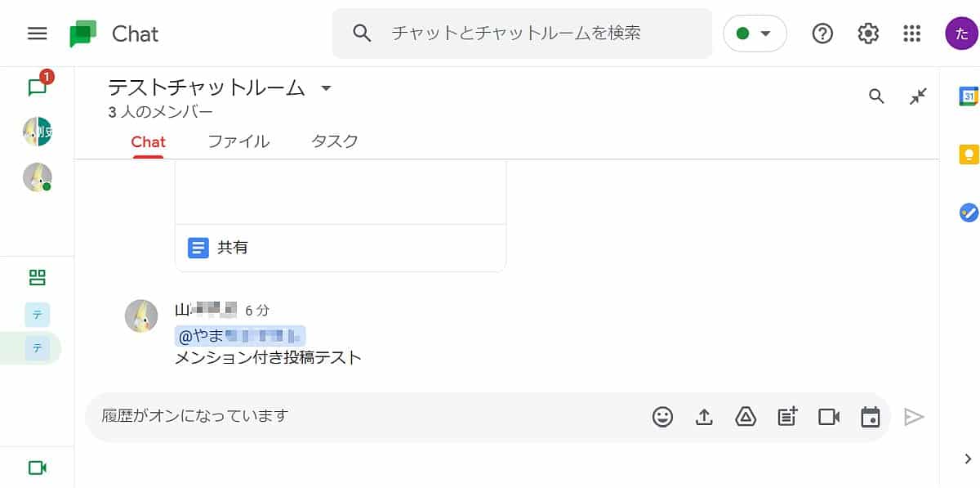Image resolution: width=980 pixels, height=488 pixels.
Task: Create a new document from message bar
Action: pos(787,417)
